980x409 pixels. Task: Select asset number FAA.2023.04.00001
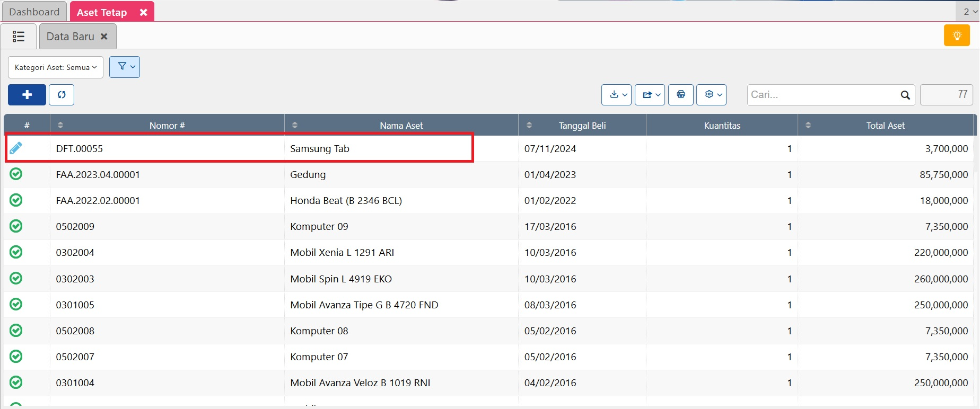98,175
